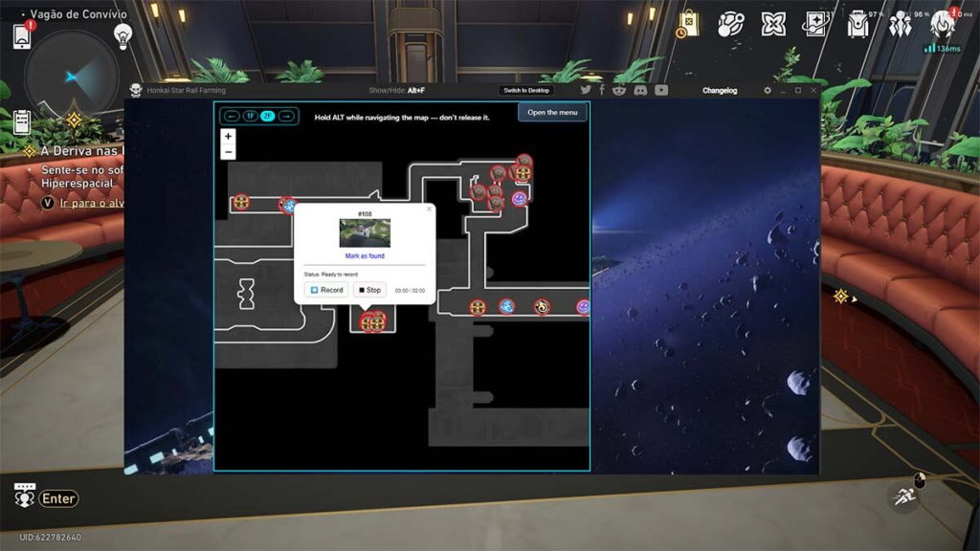Image resolution: width=980 pixels, height=551 pixels.
Task: Switch the map to floor 1F
Action: pos(250,116)
